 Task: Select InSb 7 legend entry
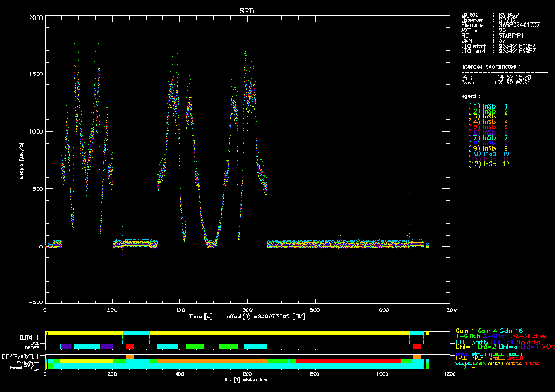(x=489, y=138)
